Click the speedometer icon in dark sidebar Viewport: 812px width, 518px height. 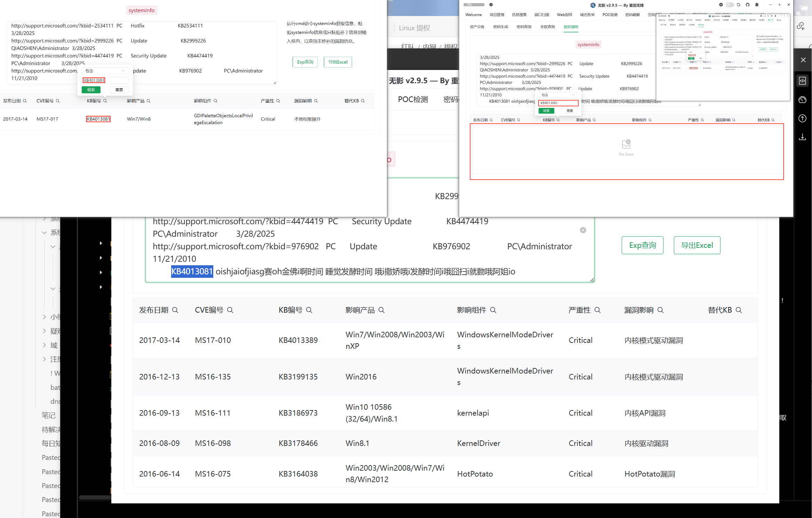click(x=802, y=100)
